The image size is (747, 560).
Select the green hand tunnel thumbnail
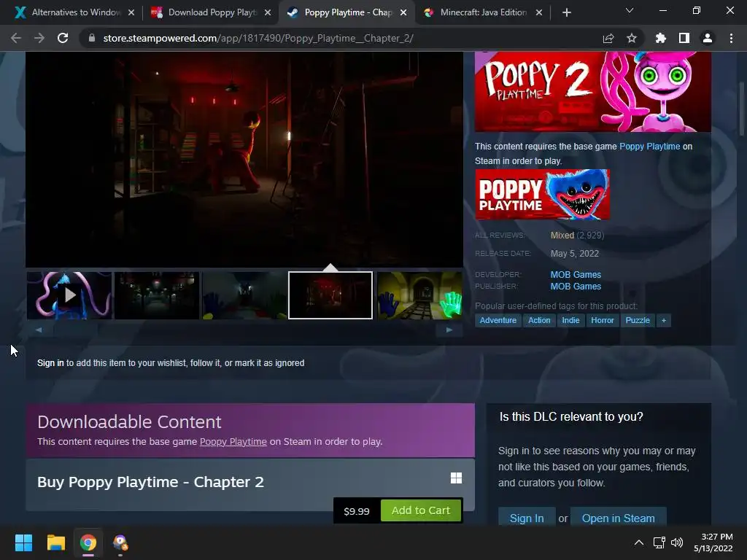click(x=419, y=295)
